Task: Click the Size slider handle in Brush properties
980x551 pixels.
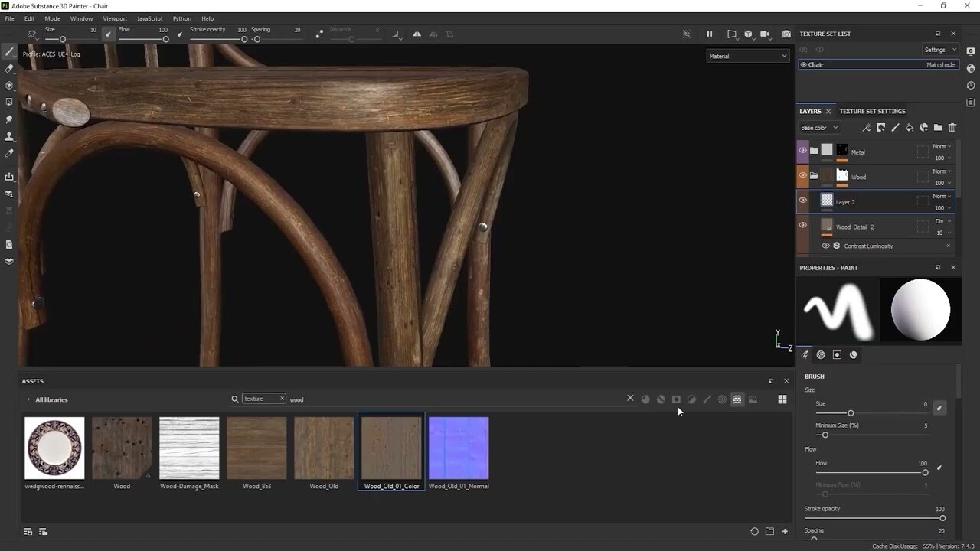Action: coord(851,413)
